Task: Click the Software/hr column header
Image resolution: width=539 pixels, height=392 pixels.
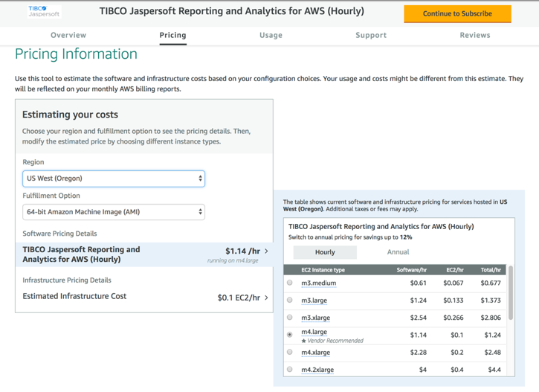Action: pos(411,270)
